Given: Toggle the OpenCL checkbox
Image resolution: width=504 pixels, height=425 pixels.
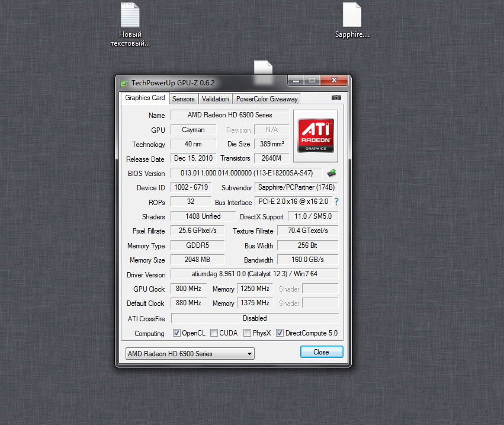Looking at the screenshot, I should tap(176, 333).
